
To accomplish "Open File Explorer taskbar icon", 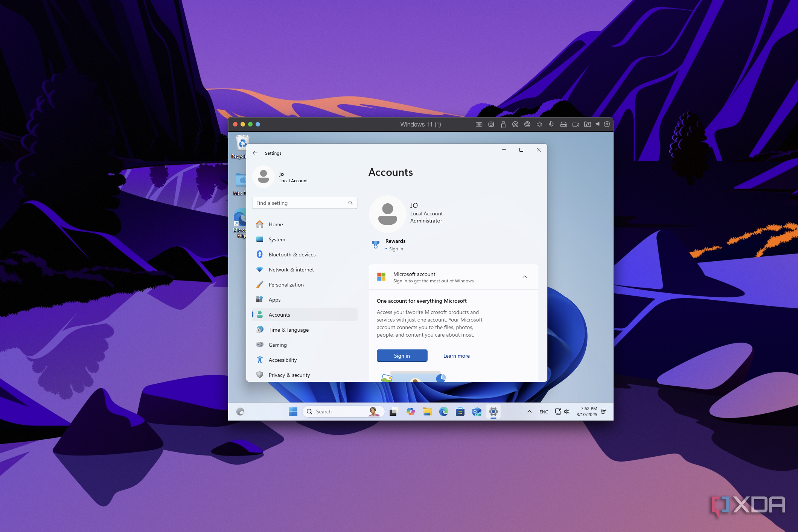I will click(x=427, y=412).
